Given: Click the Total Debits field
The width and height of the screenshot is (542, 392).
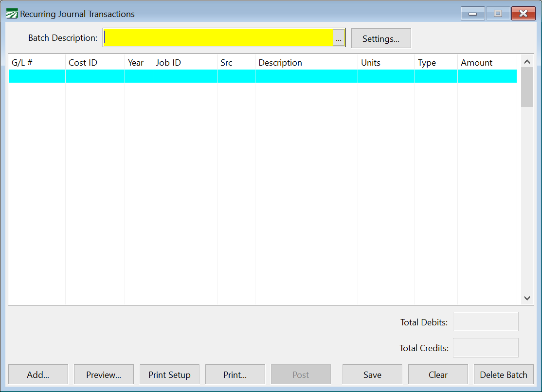Looking at the screenshot, I should pos(486,322).
